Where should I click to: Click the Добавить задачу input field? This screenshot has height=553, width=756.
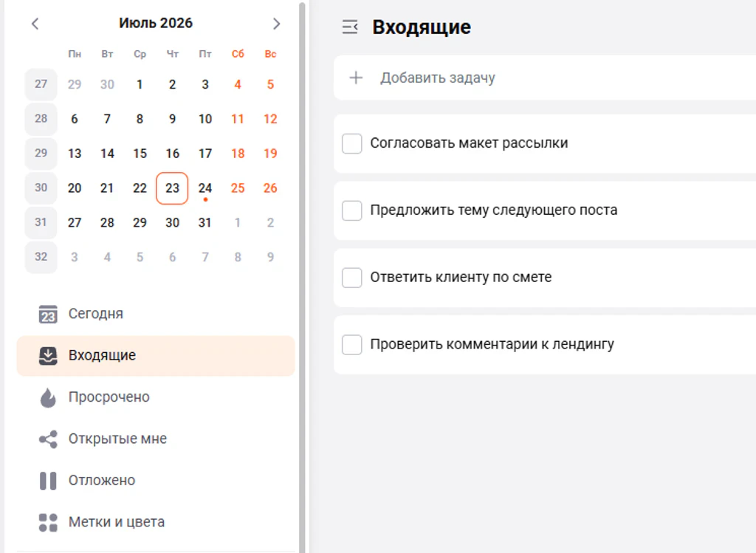tap(545, 78)
